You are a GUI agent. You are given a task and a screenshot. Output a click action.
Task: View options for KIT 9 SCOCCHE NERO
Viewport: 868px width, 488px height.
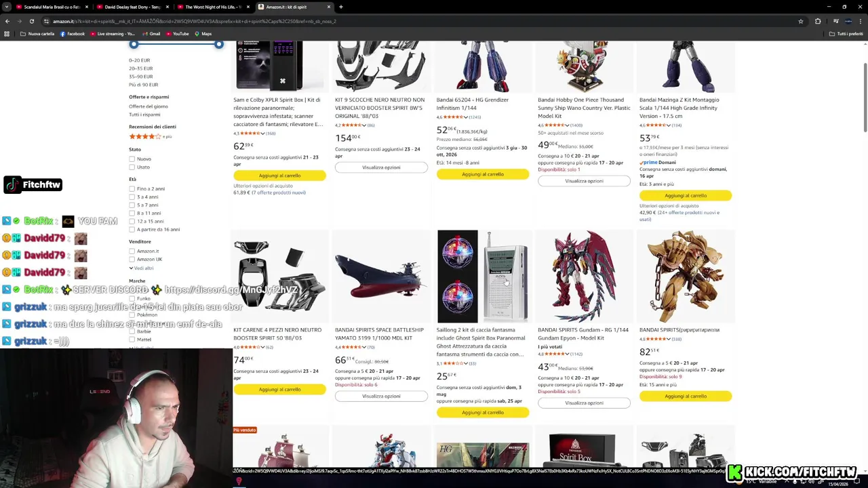pos(381,167)
